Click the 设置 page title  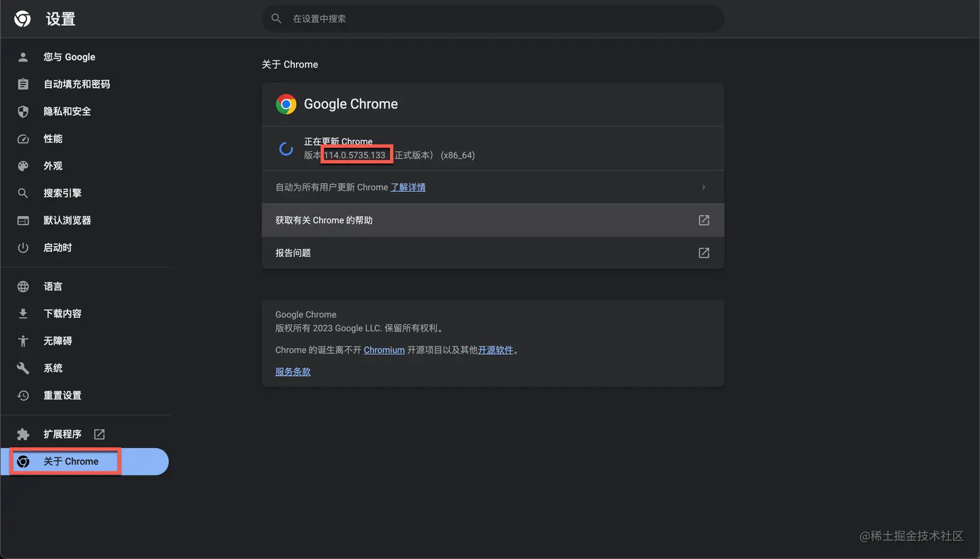click(61, 19)
